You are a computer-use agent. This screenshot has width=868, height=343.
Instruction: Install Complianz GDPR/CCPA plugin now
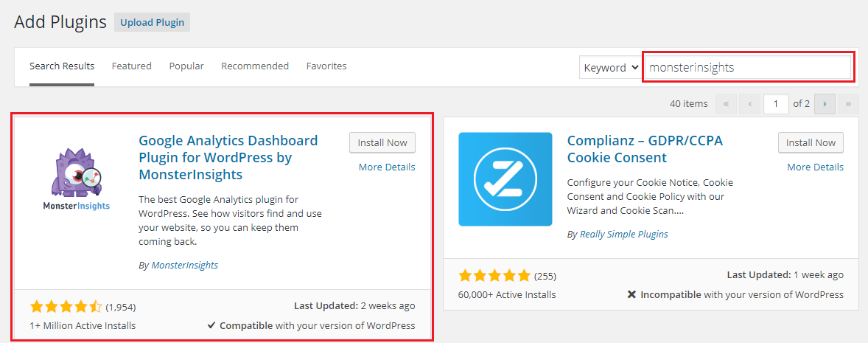point(811,142)
